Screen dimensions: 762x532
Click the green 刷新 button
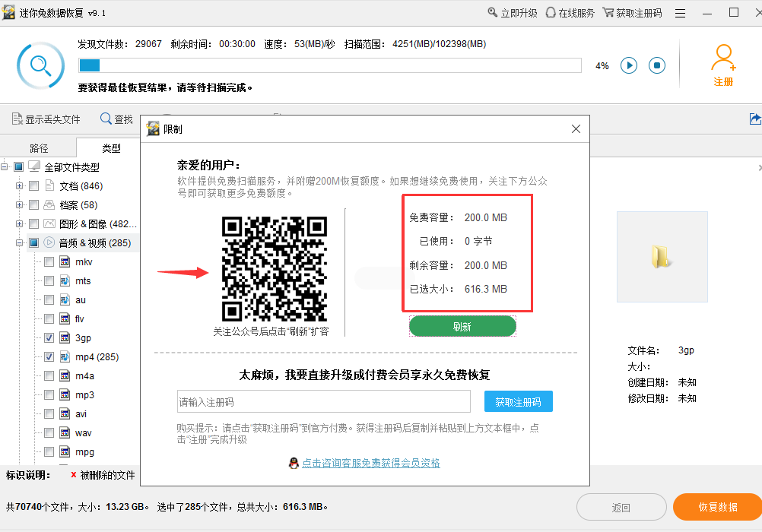462,326
